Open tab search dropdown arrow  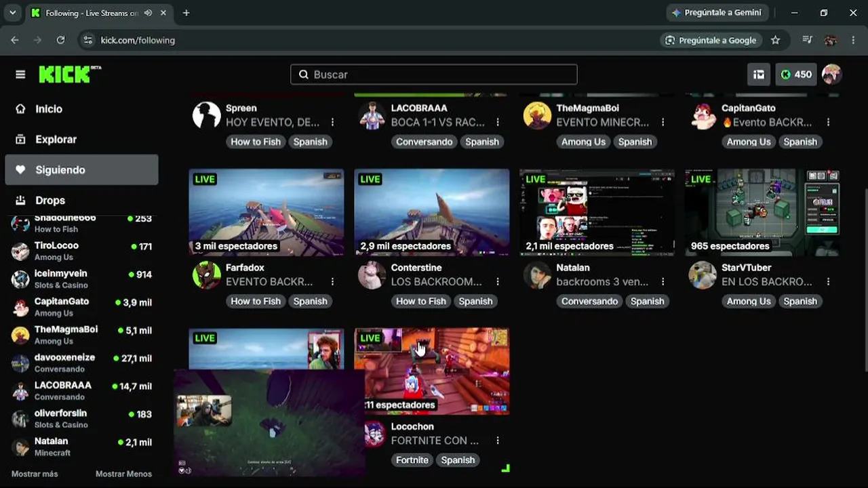pos(12,13)
